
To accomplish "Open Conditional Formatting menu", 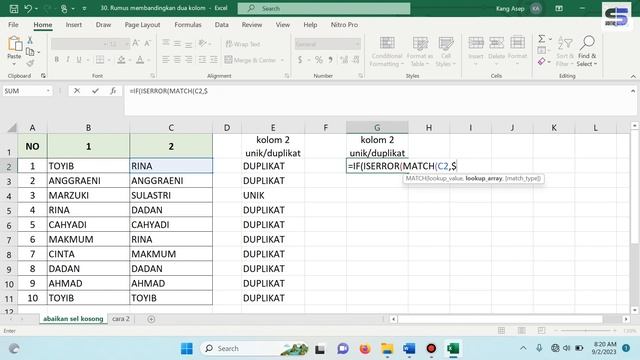I will tap(387, 51).
